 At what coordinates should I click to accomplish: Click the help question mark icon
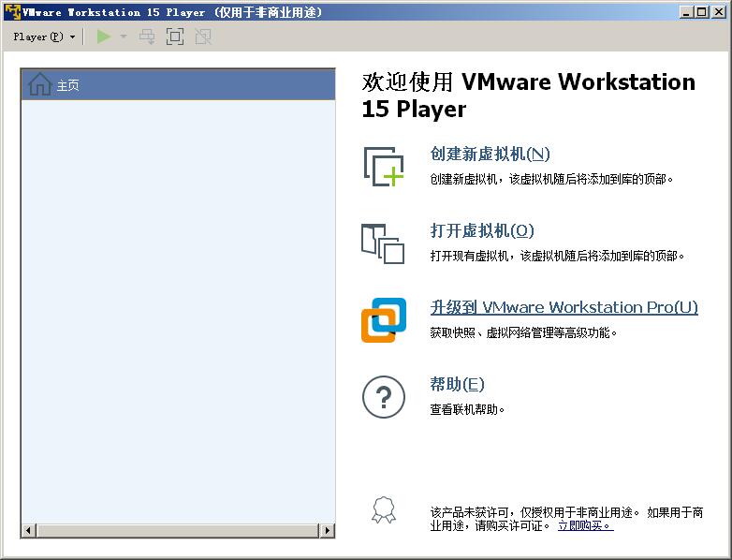384,397
